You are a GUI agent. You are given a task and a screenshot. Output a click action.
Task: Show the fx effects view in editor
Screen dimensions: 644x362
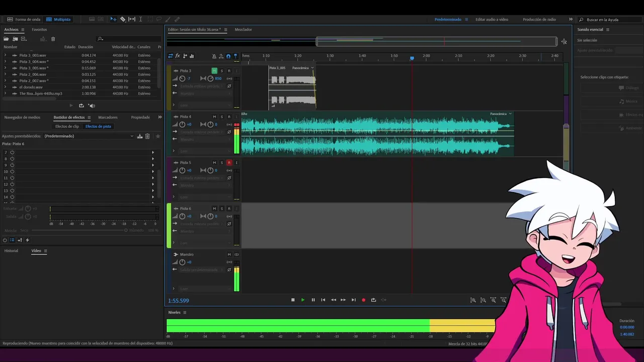point(178,56)
